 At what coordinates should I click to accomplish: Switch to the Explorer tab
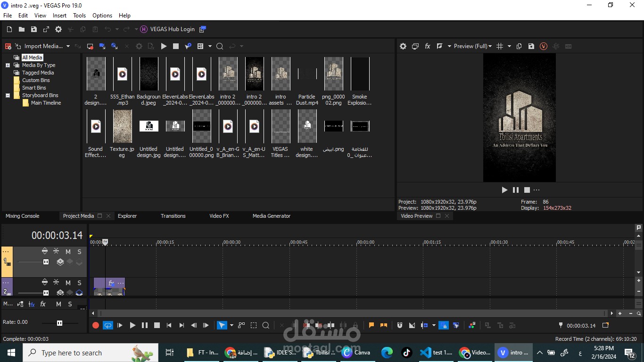(x=127, y=216)
